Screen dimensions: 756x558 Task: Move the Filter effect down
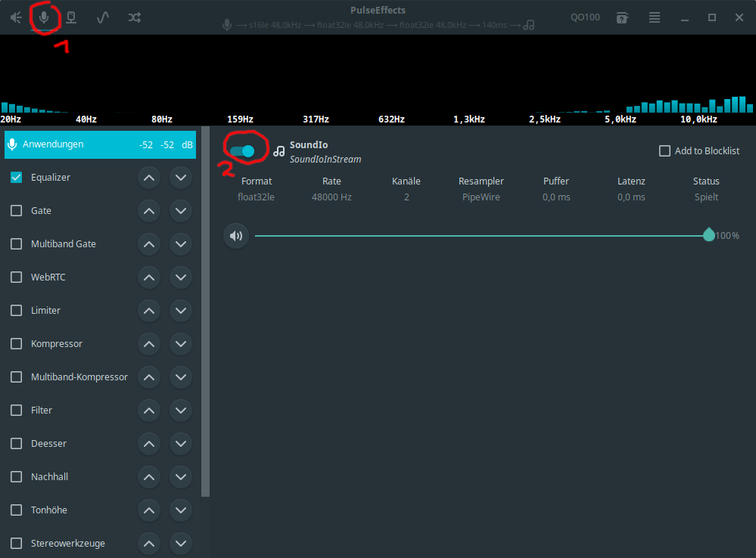pyautogui.click(x=180, y=411)
